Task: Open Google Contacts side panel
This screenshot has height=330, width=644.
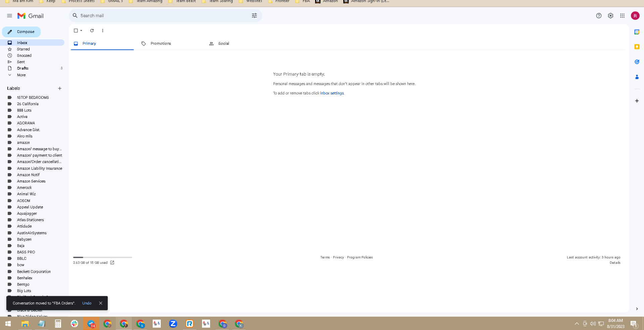Action: point(637,77)
